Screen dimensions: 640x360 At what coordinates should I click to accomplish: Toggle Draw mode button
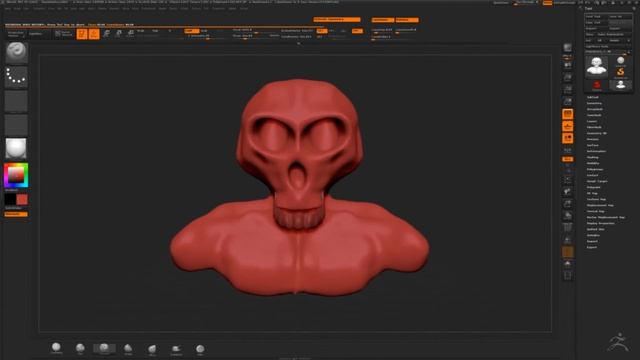[x=93, y=34]
